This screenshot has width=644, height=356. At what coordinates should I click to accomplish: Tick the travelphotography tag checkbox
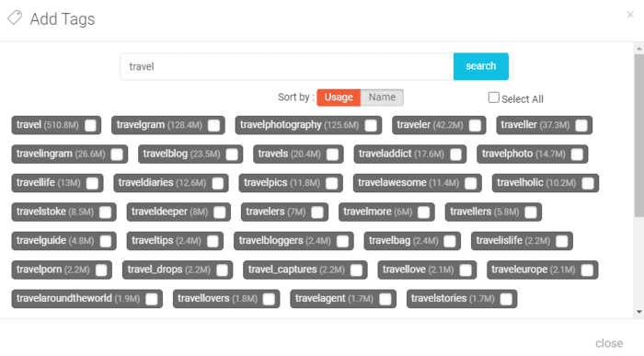coord(371,125)
